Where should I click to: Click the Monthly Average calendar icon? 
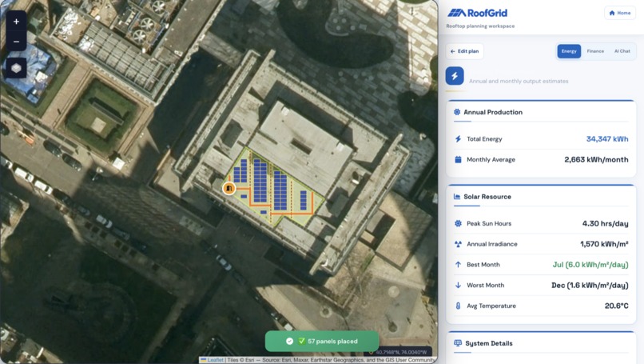(458, 159)
